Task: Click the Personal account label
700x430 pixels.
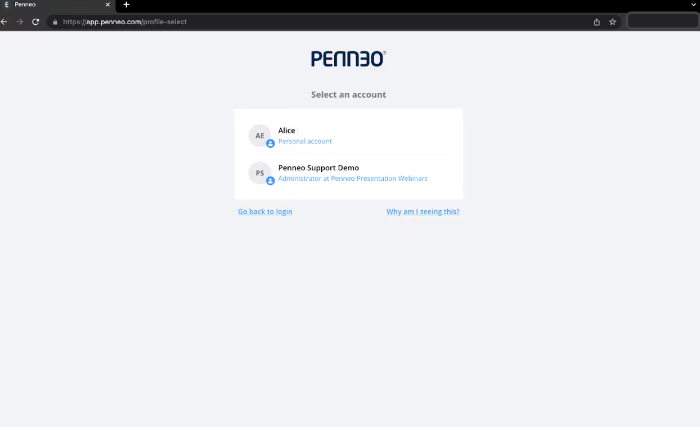Action: pyautogui.click(x=305, y=141)
